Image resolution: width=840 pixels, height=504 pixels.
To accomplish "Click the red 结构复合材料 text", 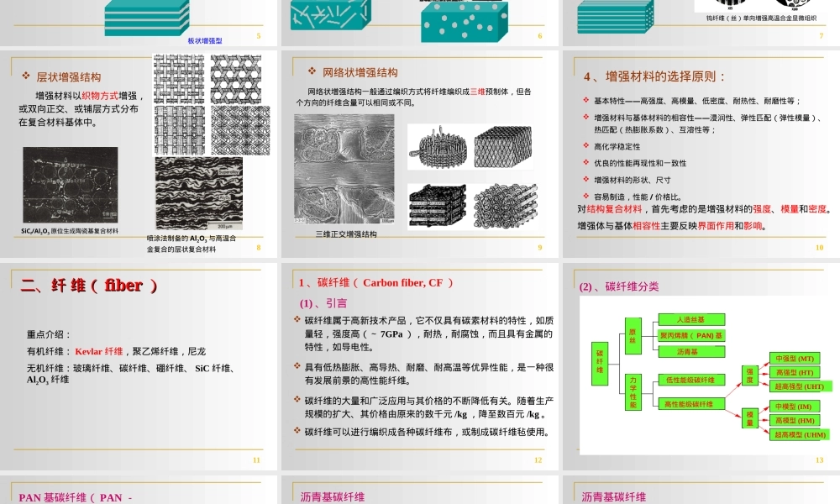I will coord(614,209).
